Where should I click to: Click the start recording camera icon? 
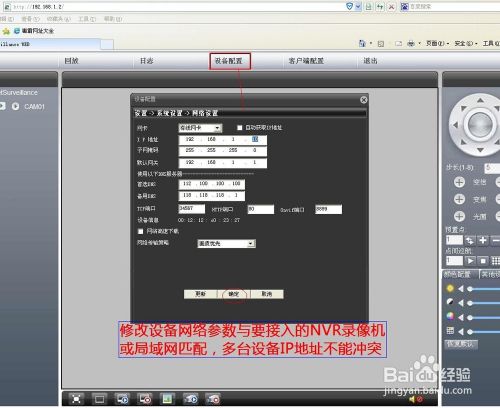[191, 399]
